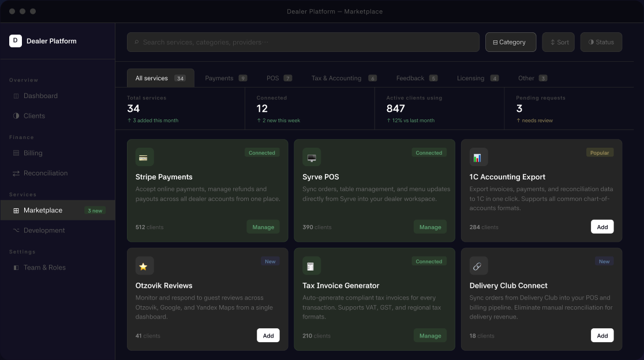This screenshot has height=360, width=644.
Task: Switch to the Payments tab
Action: click(226, 78)
